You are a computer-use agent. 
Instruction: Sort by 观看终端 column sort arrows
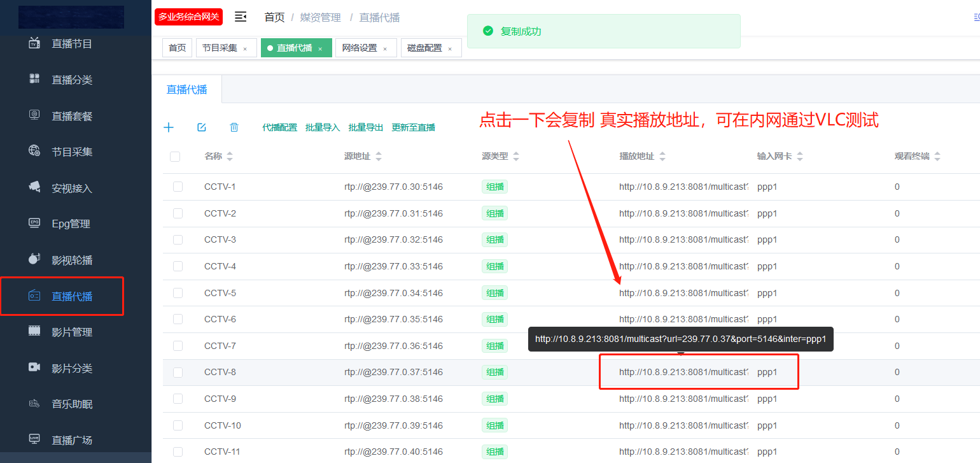[937, 157]
